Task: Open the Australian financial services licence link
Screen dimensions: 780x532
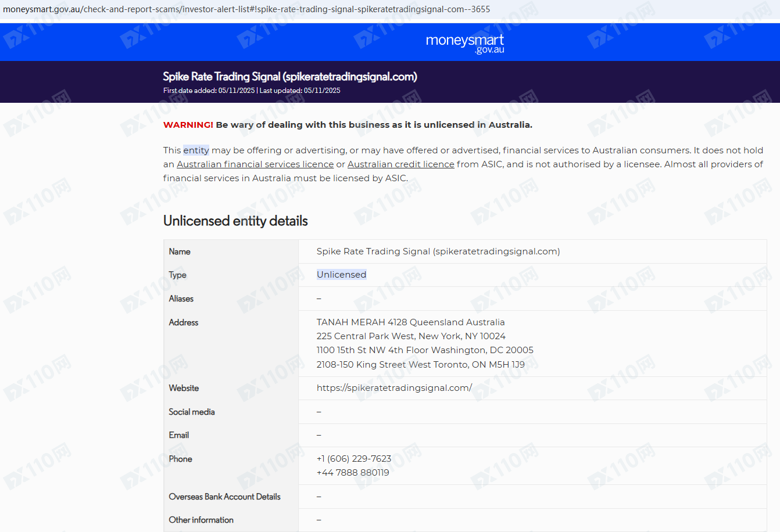Action: pyautogui.click(x=255, y=164)
